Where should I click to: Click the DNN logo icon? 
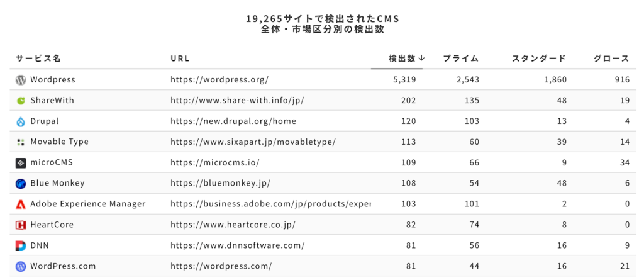point(20,245)
